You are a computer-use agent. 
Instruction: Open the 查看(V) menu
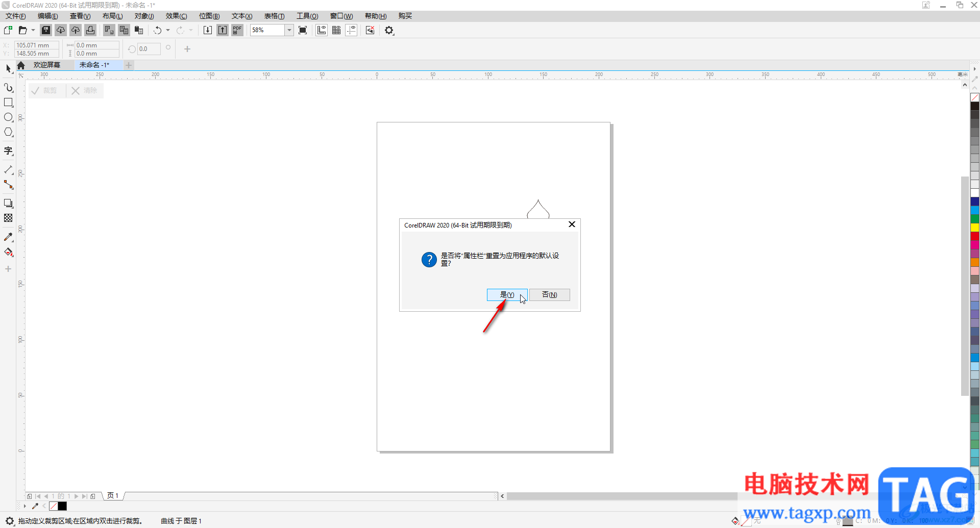pos(80,16)
